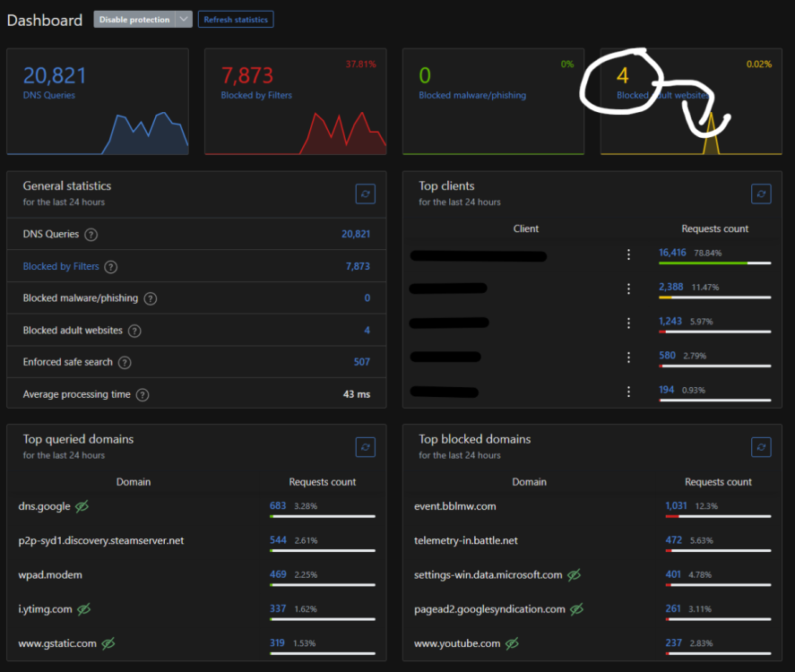The image size is (795, 672).
Task: Click tracker icon next to settings-win.data.microsoft.com
Action: (574, 575)
